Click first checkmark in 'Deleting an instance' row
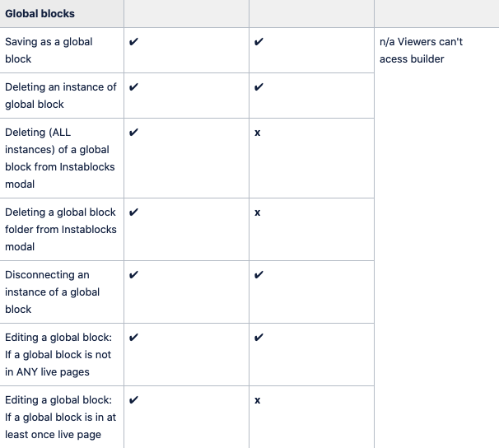This screenshot has width=499, height=448. [x=133, y=86]
